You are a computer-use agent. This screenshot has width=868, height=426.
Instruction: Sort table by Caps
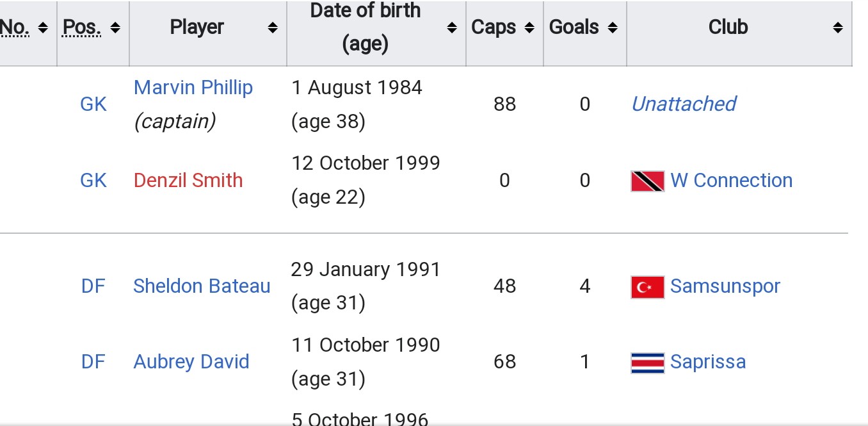click(x=529, y=28)
